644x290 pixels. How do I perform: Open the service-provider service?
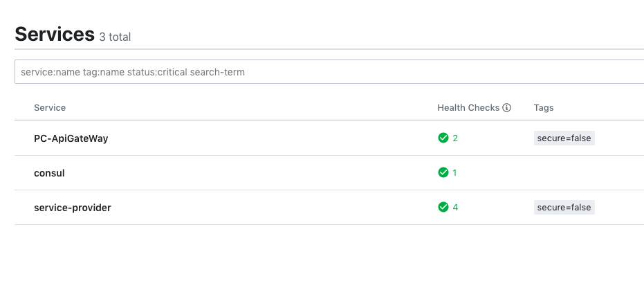(72, 208)
